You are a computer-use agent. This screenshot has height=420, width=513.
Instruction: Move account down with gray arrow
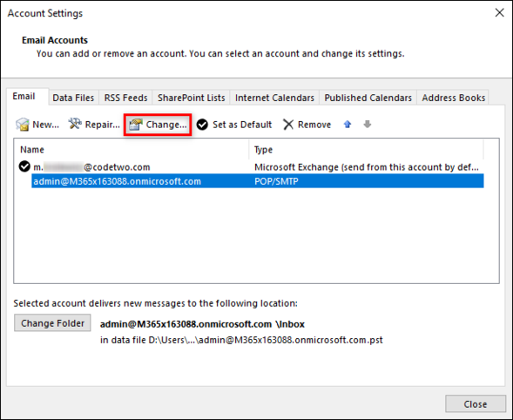[368, 124]
